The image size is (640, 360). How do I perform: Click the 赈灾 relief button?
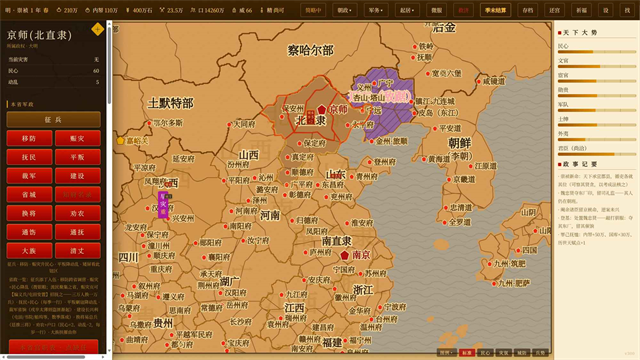click(x=78, y=138)
